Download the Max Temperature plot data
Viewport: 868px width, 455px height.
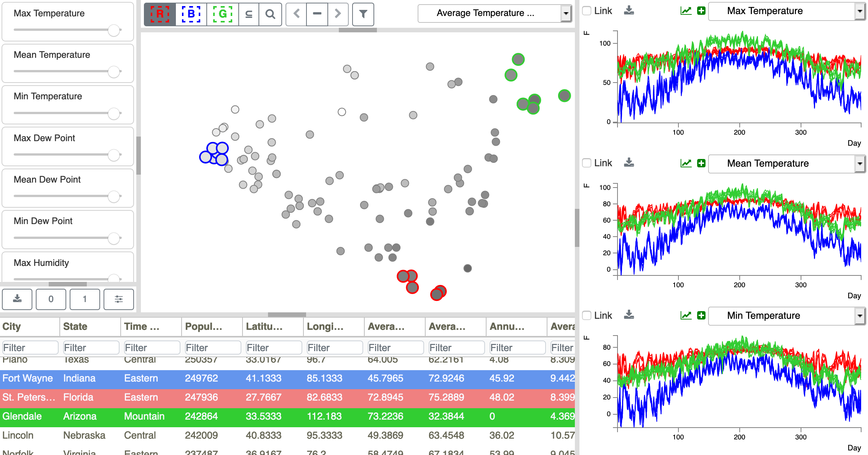tap(629, 11)
